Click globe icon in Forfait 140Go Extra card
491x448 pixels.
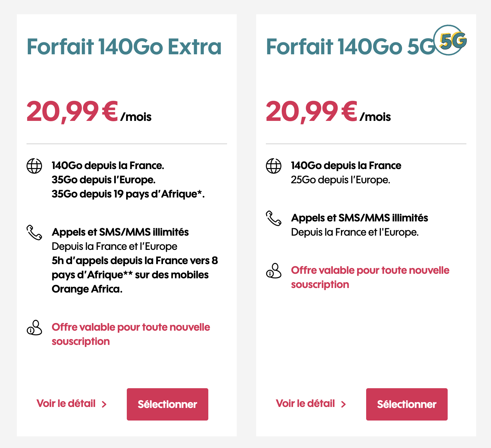(x=34, y=166)
